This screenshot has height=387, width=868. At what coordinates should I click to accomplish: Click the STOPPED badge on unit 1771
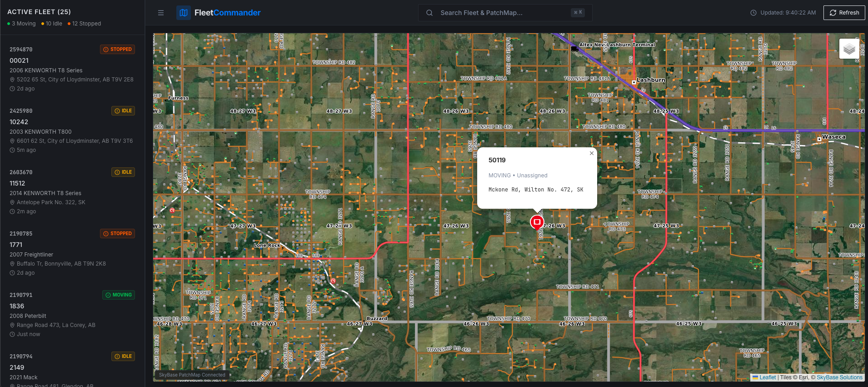click(118, 234)
